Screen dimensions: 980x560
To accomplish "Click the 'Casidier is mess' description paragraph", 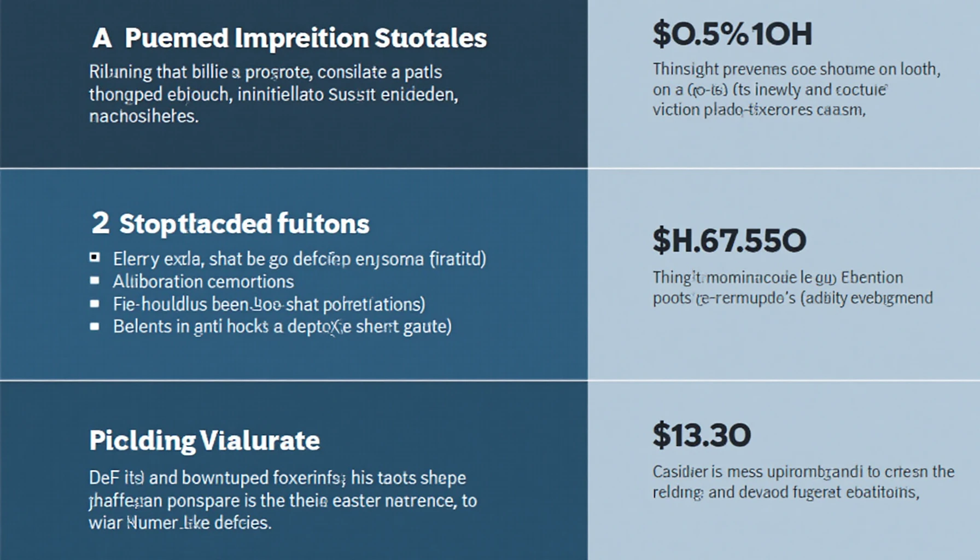I will point(803,482).
